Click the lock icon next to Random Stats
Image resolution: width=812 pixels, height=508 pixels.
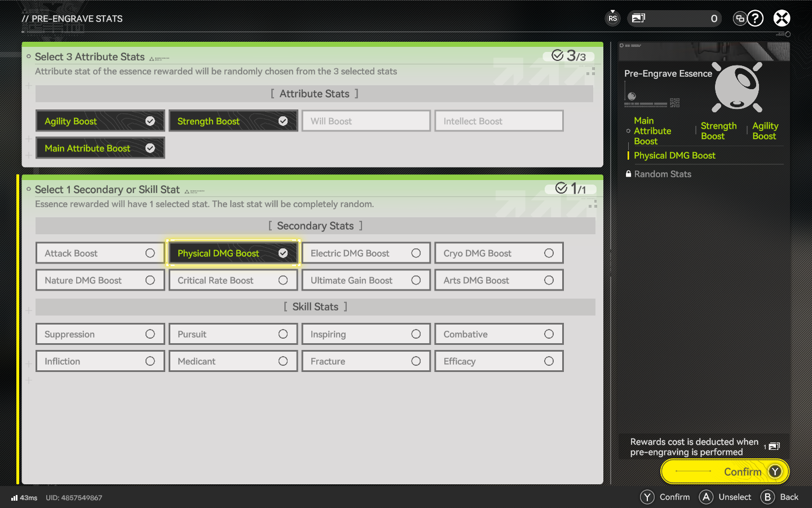coord(628,174)
